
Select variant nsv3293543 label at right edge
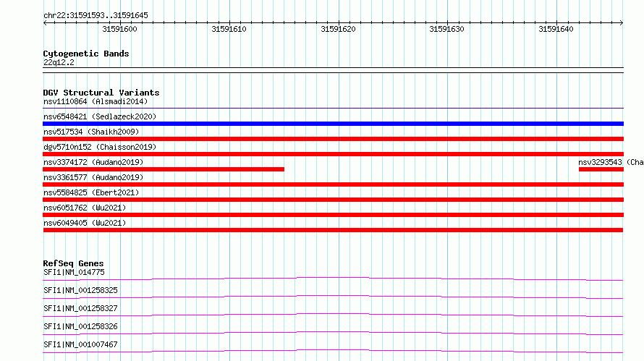(x=611, y=162)
